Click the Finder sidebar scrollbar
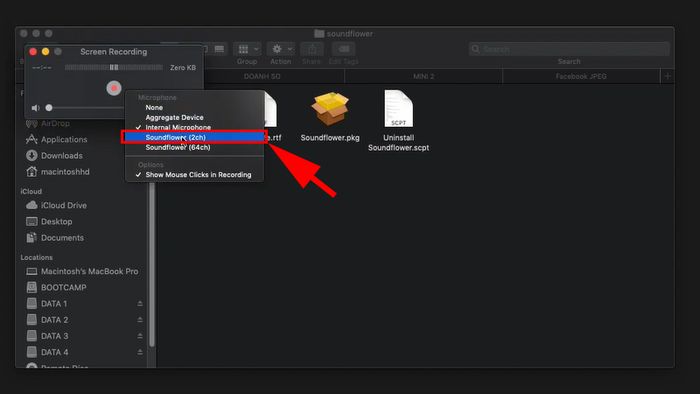Image resolution: width=700 pixels, height=394 pixels. pyautogui.click(x=152, y=264)
